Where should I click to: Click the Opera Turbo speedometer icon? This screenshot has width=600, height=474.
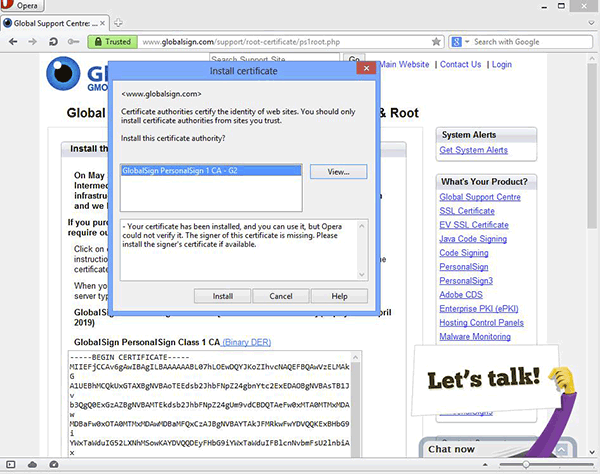54,464
